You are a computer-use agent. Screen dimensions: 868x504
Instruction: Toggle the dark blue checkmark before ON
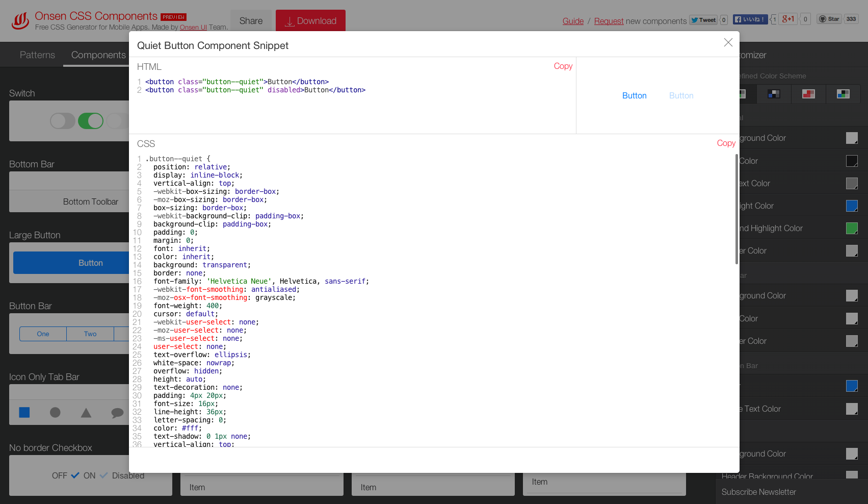75,475
